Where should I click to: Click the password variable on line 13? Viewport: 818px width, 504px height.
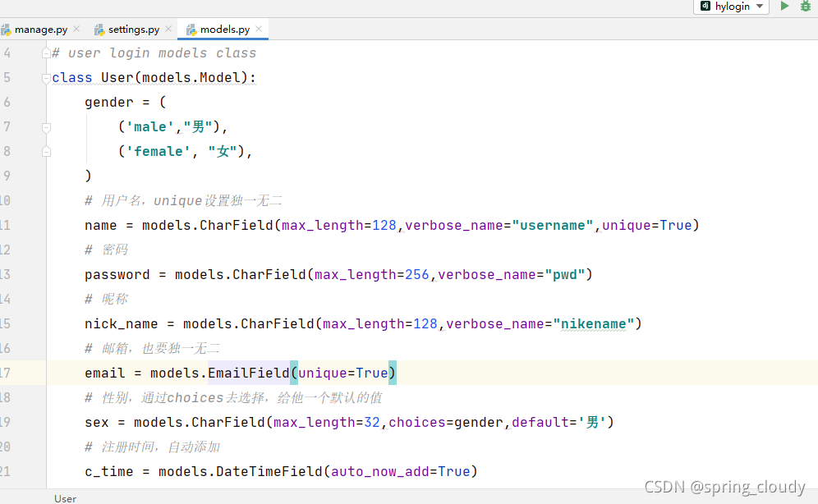(x=117, y=275)
